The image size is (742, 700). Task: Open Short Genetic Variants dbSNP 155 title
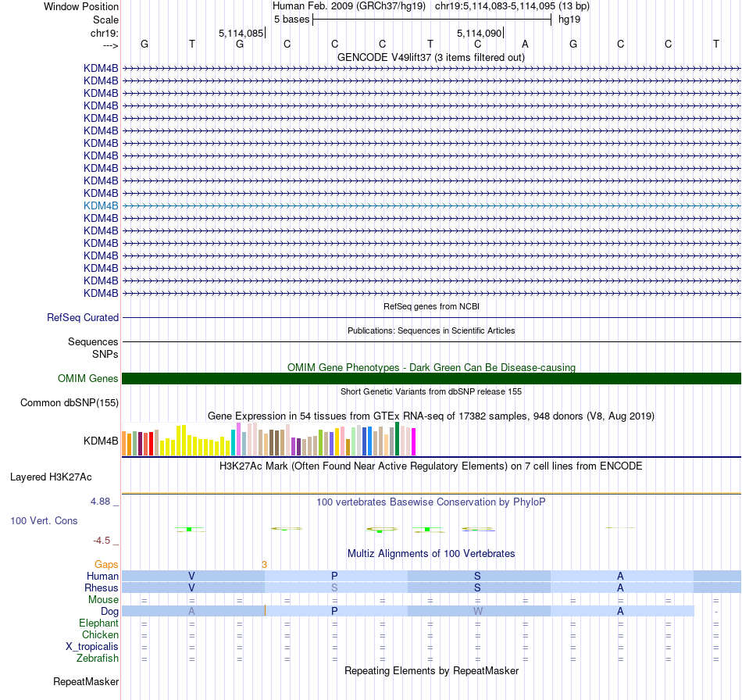(431, 391)
